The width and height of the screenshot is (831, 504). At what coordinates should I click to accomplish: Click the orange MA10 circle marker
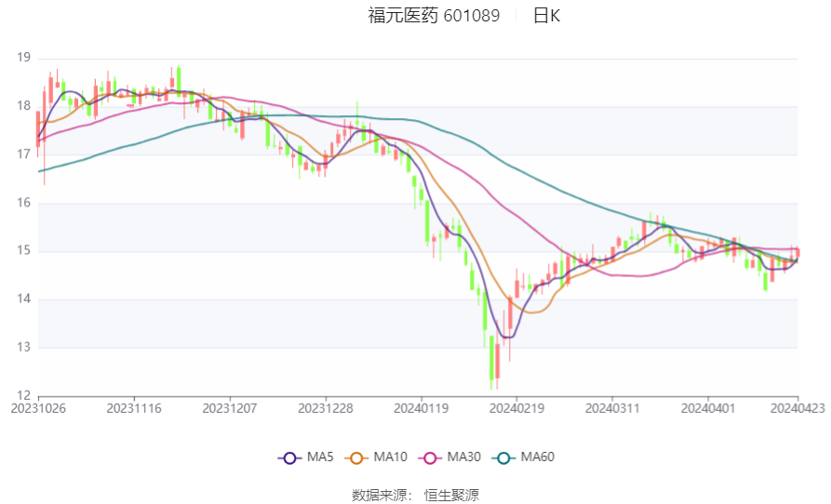coord(355,458)
